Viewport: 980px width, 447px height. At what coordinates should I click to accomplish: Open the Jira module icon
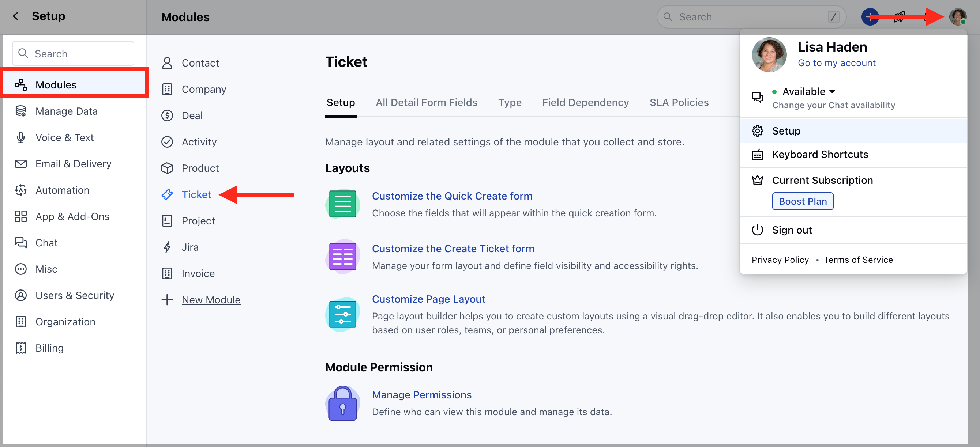168,247
